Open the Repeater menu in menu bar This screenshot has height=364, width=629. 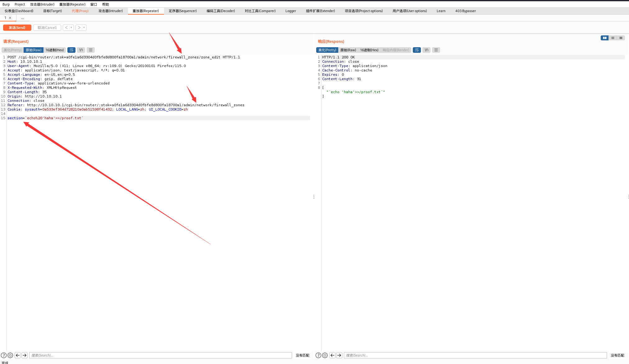coord(72,4)
